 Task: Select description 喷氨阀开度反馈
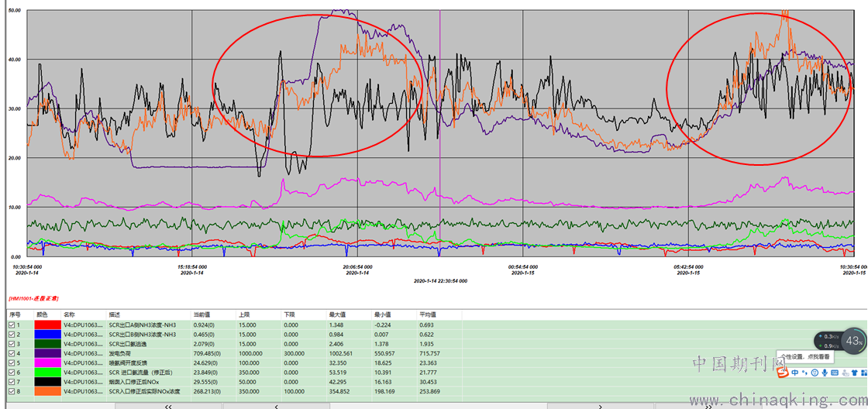127,363
